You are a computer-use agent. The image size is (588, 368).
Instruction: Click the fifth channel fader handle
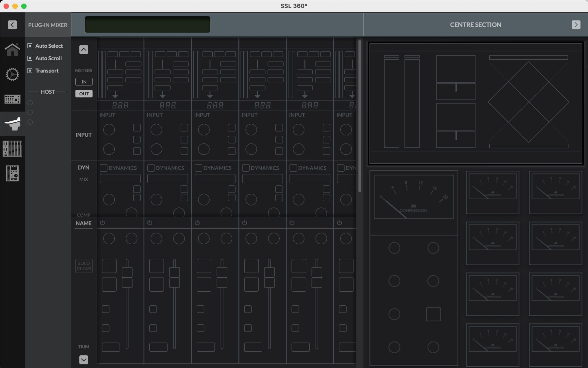[317, 277]
